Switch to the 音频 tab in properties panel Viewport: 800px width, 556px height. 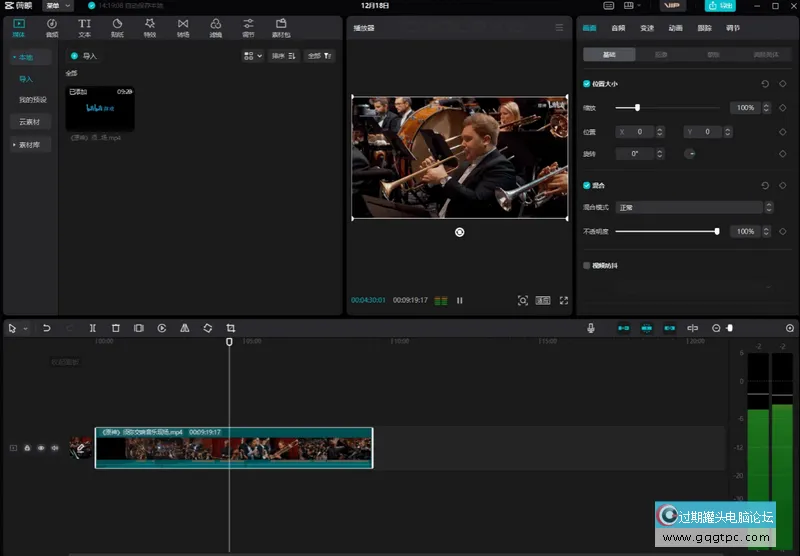click(618, 28)
